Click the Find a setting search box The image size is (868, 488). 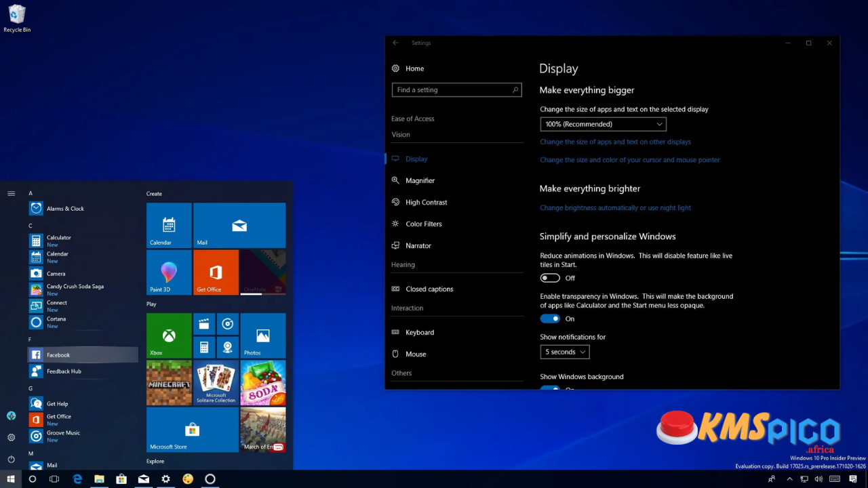(x=456, y=89)
